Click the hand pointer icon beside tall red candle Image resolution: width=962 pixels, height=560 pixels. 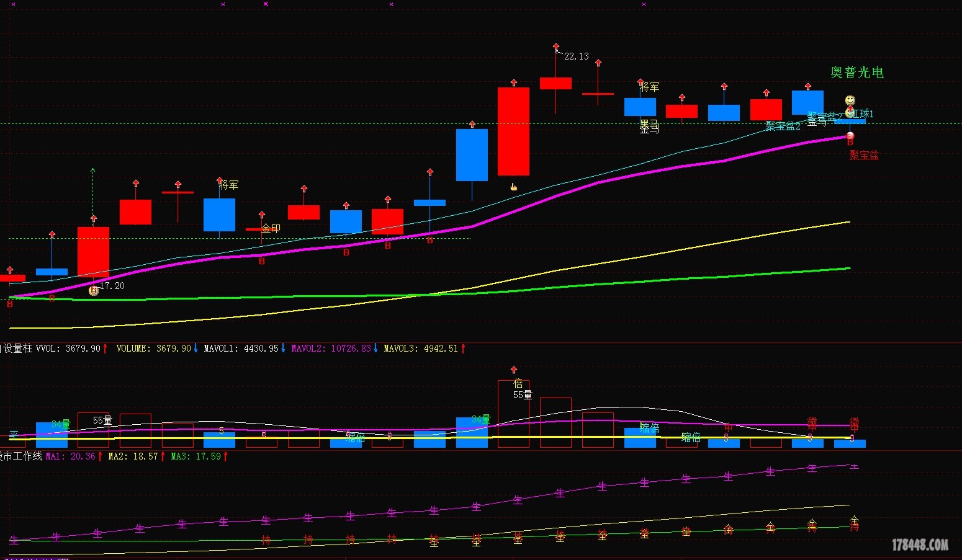514,187
